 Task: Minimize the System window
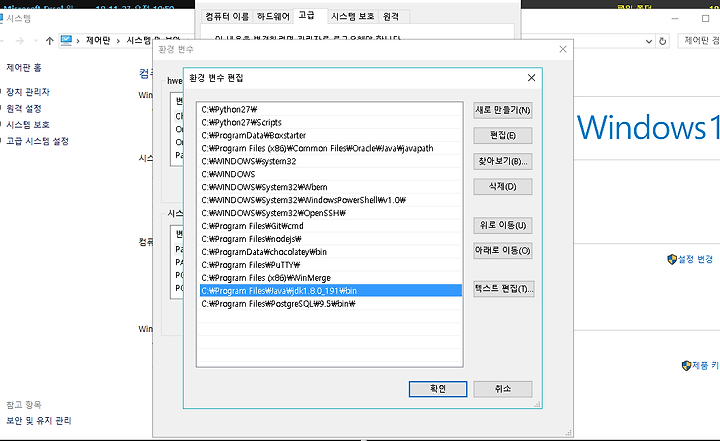coord(675,18)
